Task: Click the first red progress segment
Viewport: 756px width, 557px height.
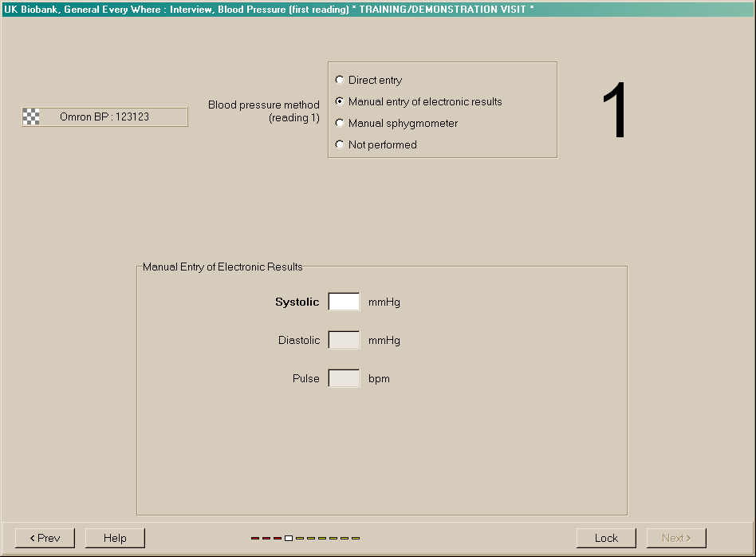Action: (255, 538)
